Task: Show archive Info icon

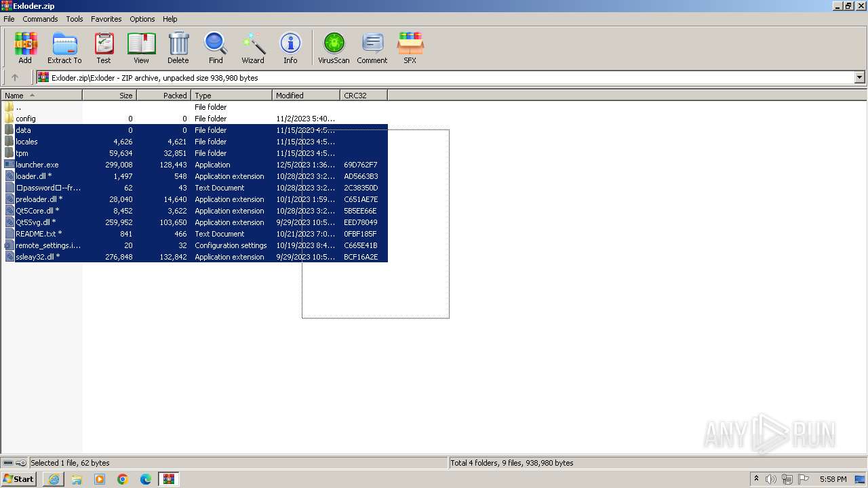Action: [x=290, y=47]
